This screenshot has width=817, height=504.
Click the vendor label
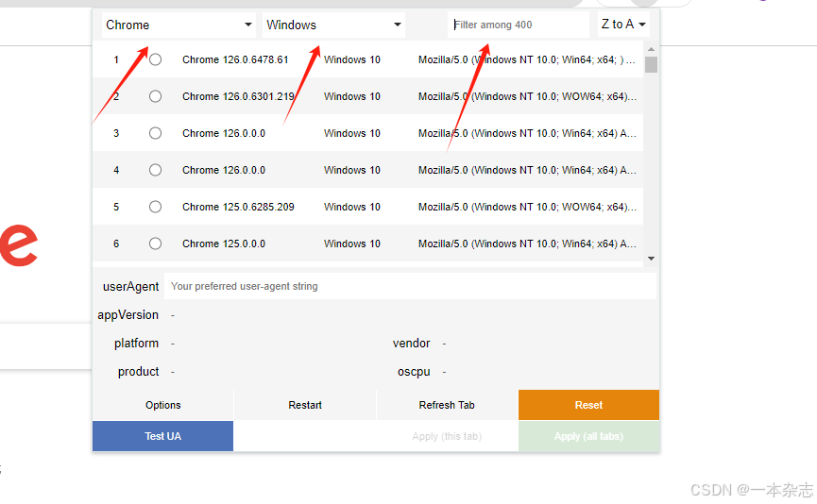point(411,344)
